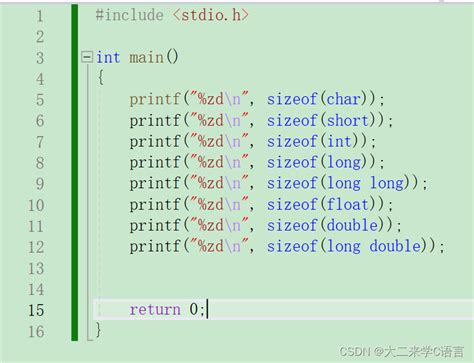Click the CSDN watermark text

pos(402,351)
